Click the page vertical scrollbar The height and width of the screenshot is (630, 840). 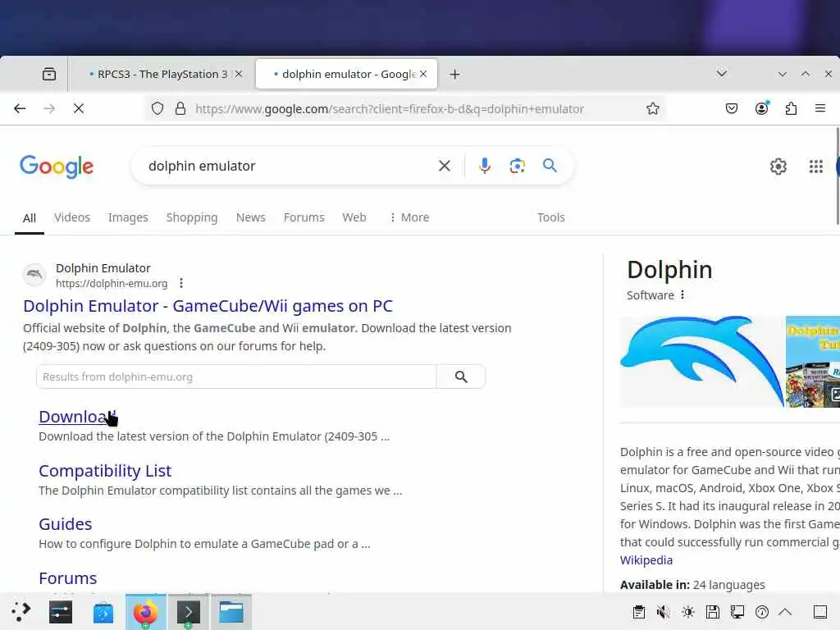click(x=838, y=176)
